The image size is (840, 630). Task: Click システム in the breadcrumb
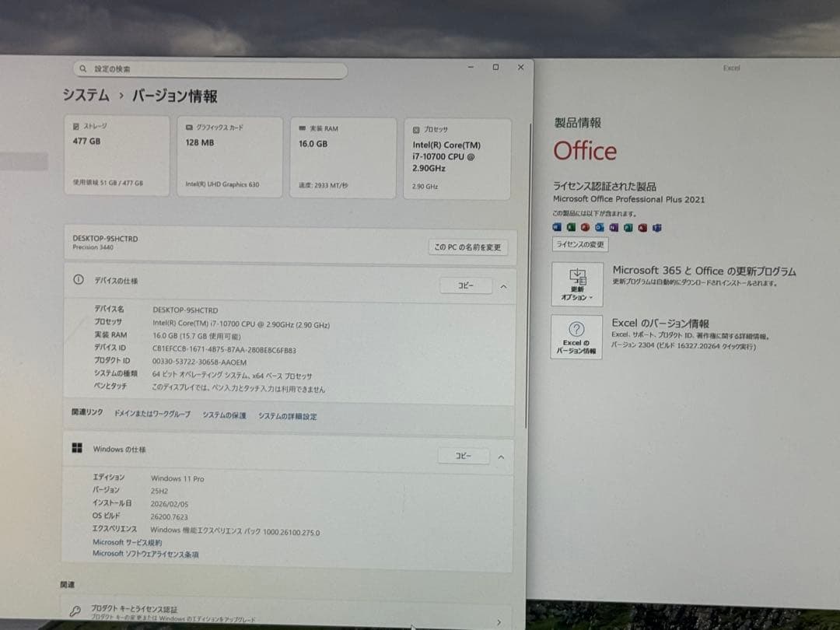pos(86,95)
